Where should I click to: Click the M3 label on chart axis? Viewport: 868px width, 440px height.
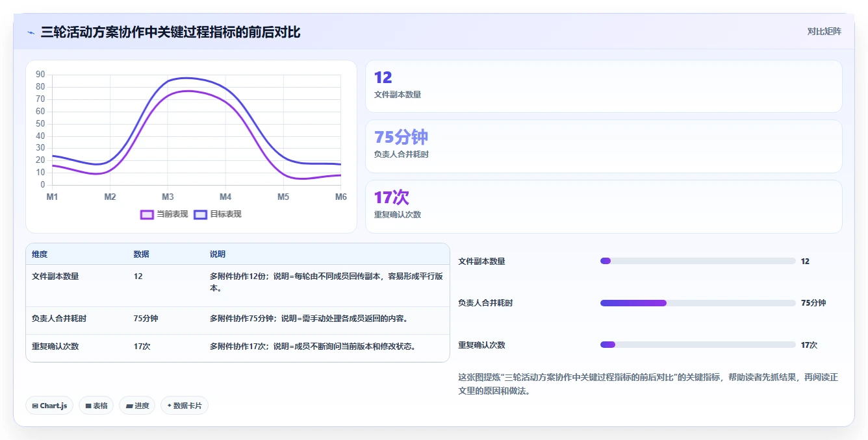coord(168,197)
